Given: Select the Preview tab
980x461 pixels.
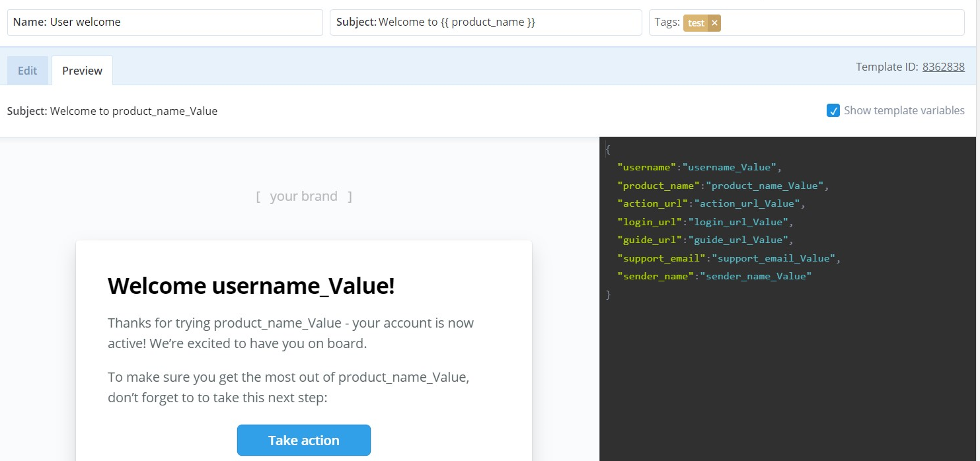Looking at the screenshot, I should pyautogui.click(x=81, y=70).
